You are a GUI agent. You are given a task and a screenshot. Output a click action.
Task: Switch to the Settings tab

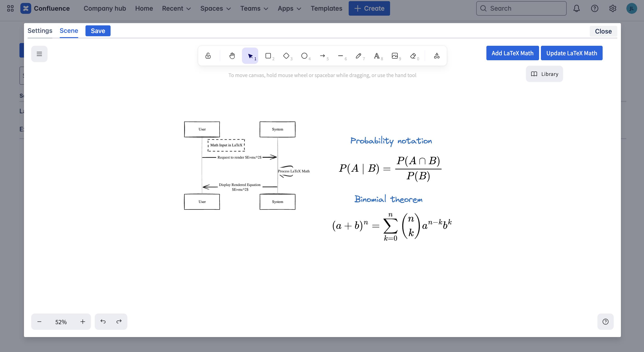pyautogui.click(x=40, y=31)
